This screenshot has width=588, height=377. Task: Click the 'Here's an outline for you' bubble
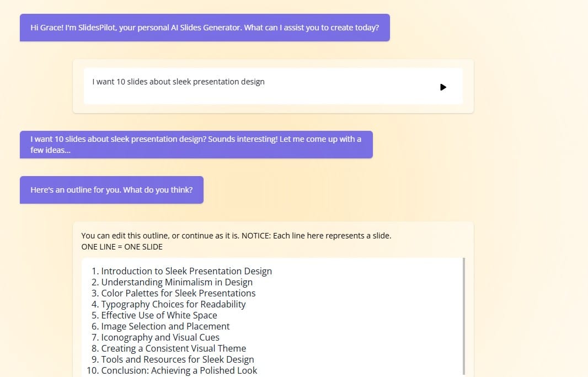tap(111, 190)
